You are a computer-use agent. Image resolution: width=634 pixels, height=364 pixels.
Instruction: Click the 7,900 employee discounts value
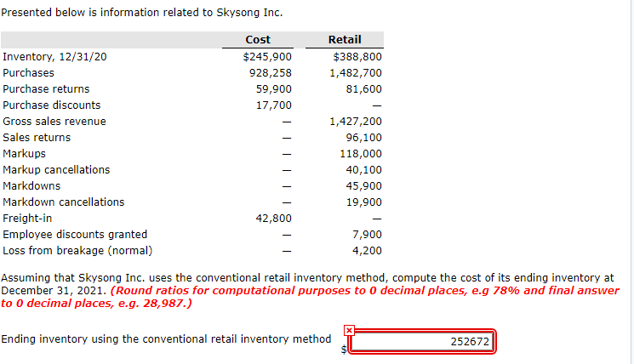click(367, 235)
